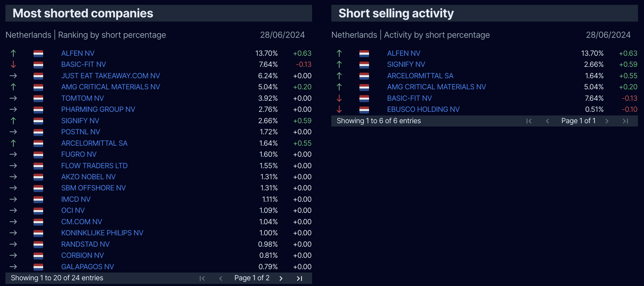The height and width of the screenshot is (286, 644).
Task: Go to the next page of Most shorted companies
Action: point(281,279)
